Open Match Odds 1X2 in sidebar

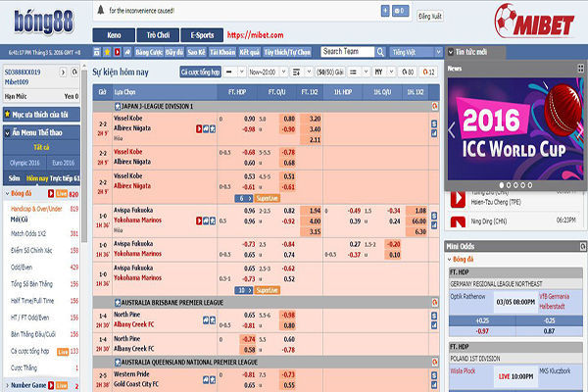pos(28,233)
